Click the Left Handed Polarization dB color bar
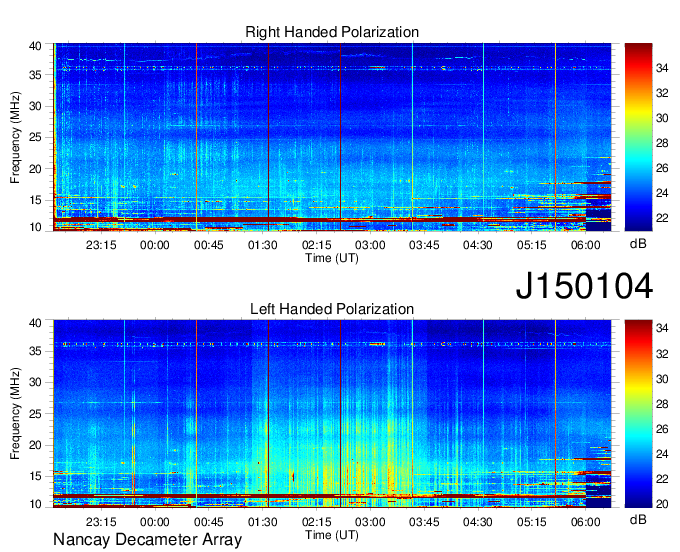 (x=638, y=414)
